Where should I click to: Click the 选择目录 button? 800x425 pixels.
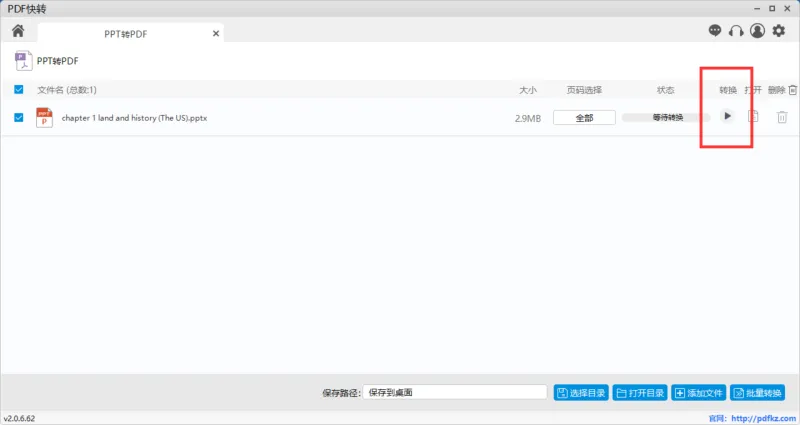[x=581, y=393]
